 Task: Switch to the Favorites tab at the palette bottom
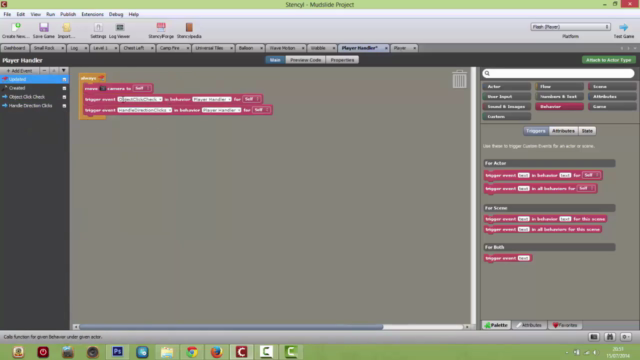click(x=565, y=325)
